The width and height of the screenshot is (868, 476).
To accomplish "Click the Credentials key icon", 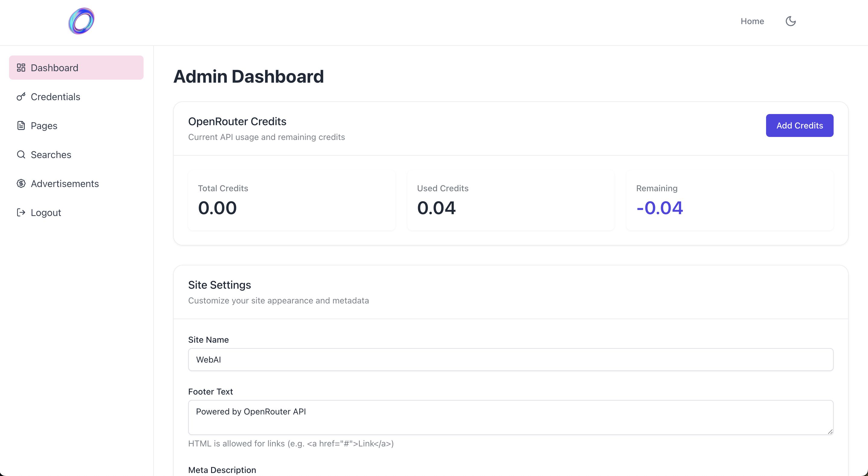I will 21,97.
